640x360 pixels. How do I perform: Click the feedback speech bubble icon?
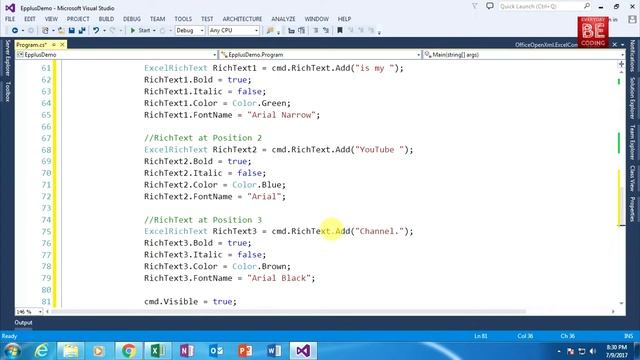point(490,6)
